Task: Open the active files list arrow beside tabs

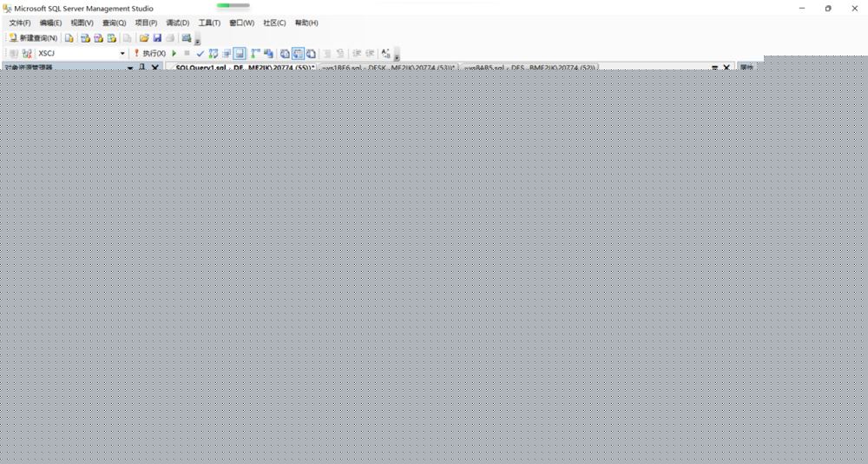Action: click(714, 68)
